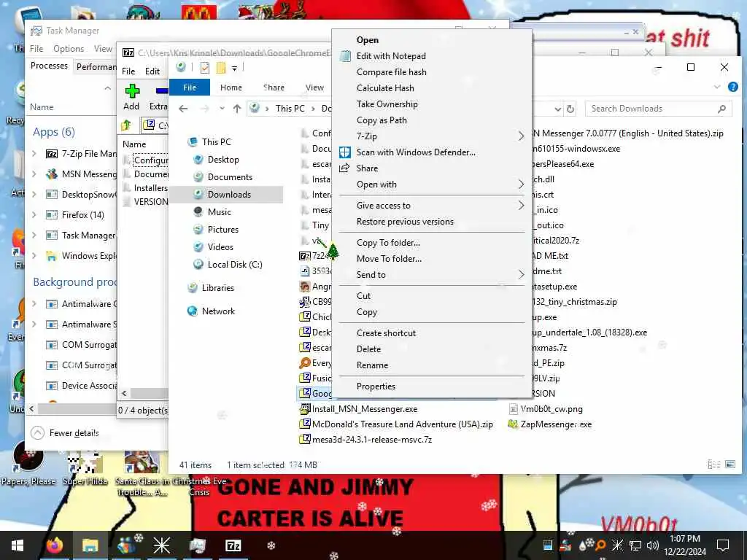Click the Share icon in context menu
Viewport: 747px width, 560px height.
pyautogui.click(x=344, y=168)
